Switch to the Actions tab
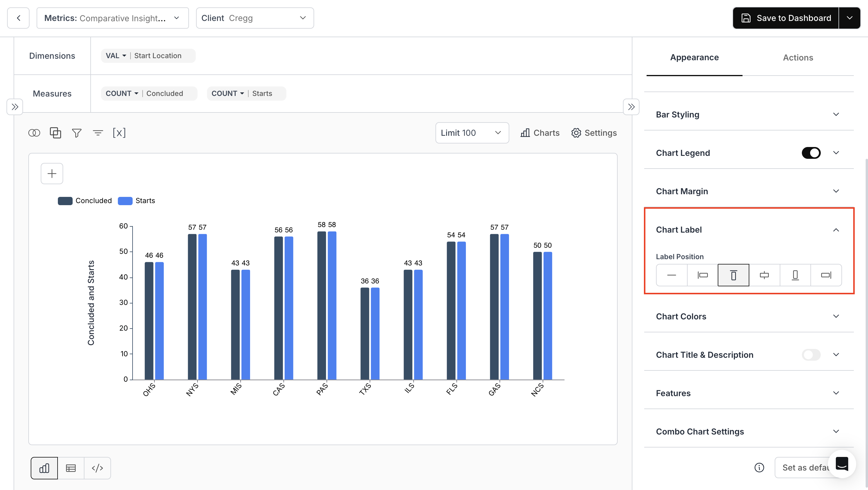 pos(797,57)
